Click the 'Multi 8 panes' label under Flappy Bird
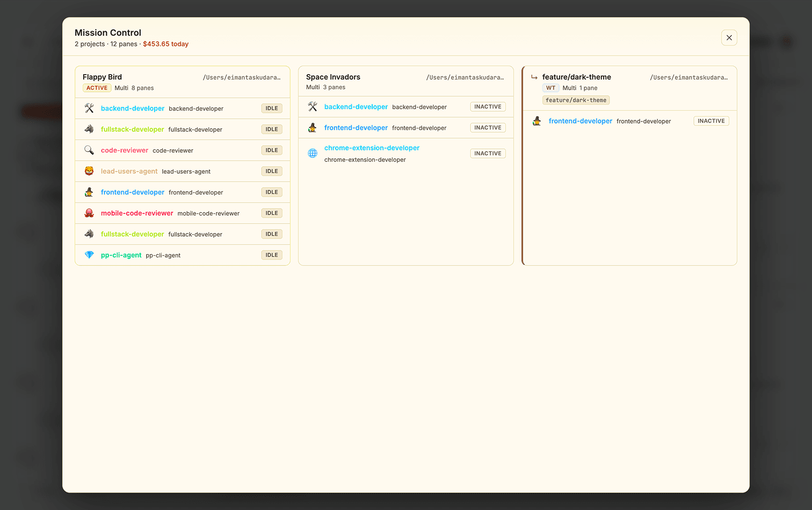This screenshot has height=510, width=812. pyautogui.click(x=134, y=88)
